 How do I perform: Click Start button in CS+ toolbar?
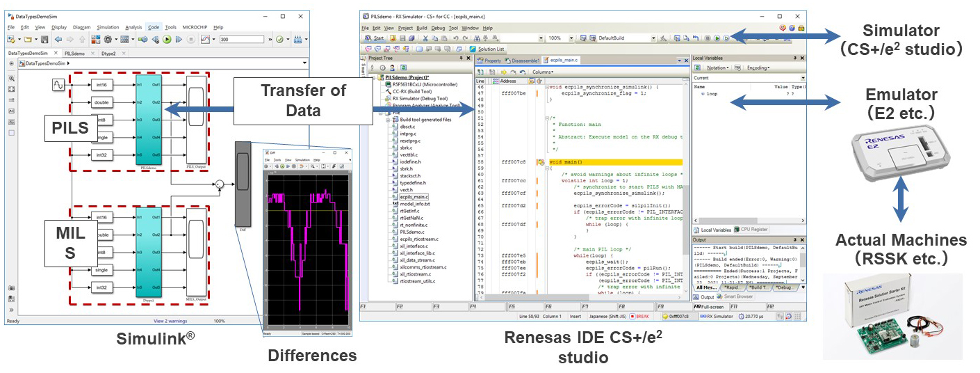pos(374,38)
